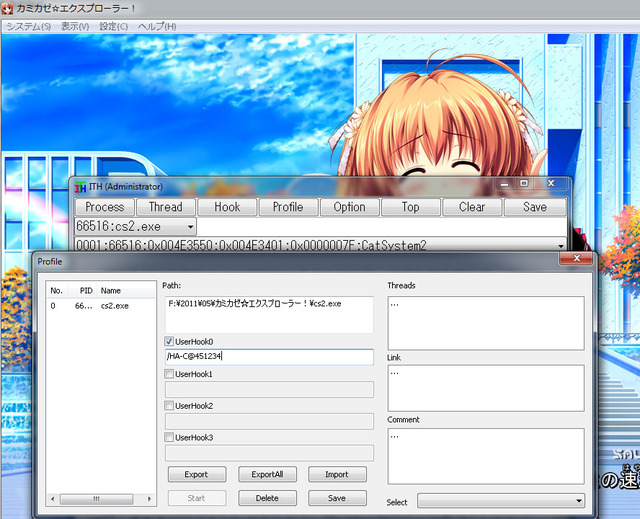Click the Delete button in Profile dialog
The height and width of the screenshot is (519, 640).
coord(267,498)
